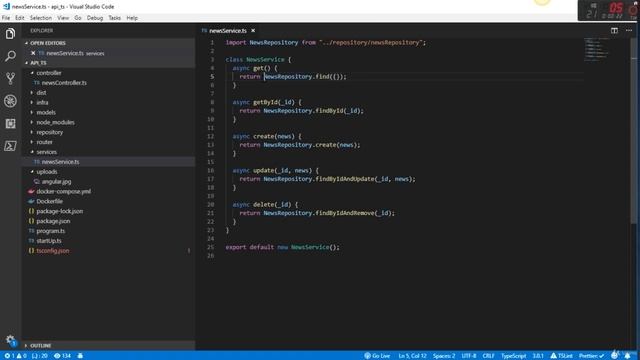The height and width of the screenshot is (360, 640).
Task: Open the File menu
Action: click(x=6, y=18)
